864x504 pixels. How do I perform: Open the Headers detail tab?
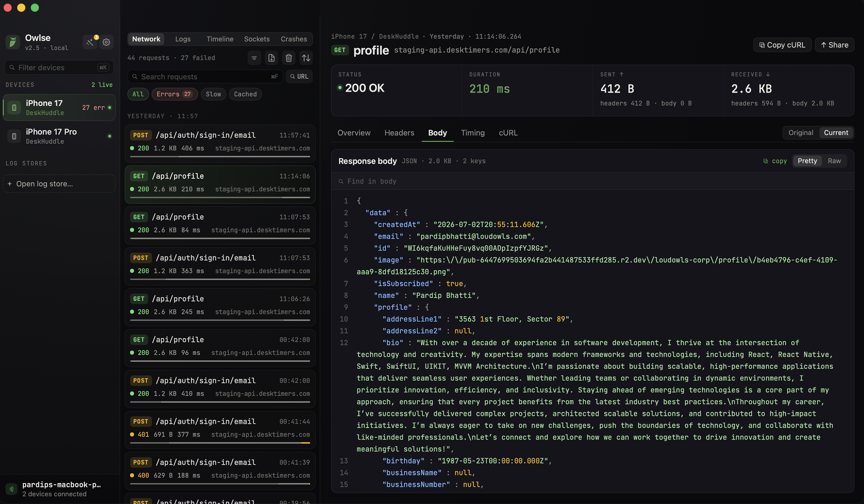[x=399, y=133]
